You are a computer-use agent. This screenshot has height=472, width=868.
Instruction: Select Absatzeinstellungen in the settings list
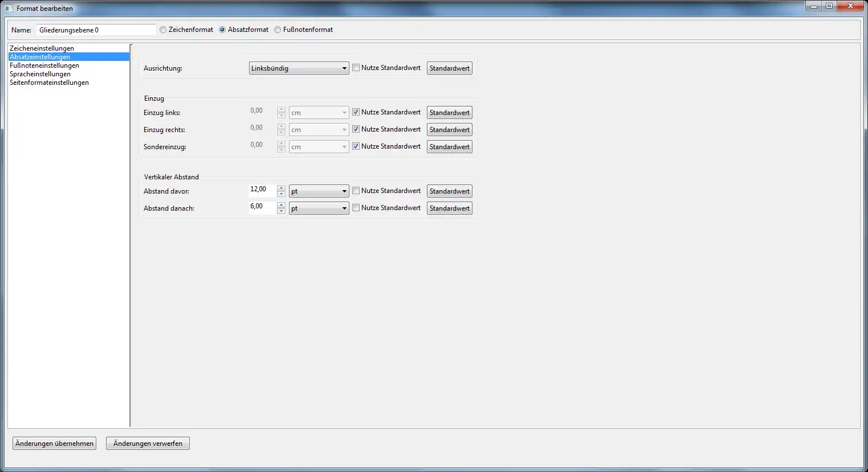68,57
